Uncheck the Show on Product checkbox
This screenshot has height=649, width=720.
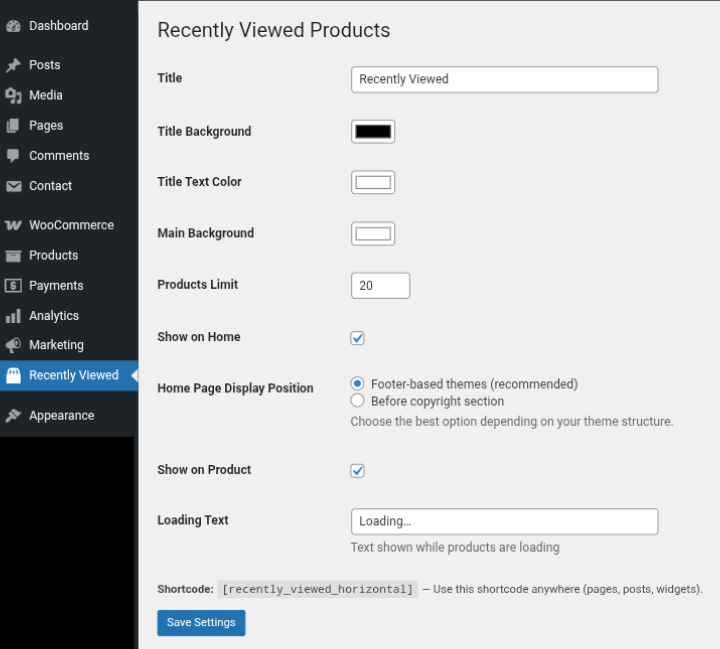pos(358,471)
